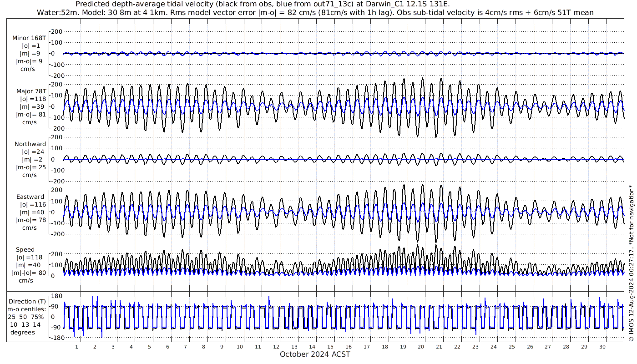Click the '25 50 75%' centile header

pos(26,317)
